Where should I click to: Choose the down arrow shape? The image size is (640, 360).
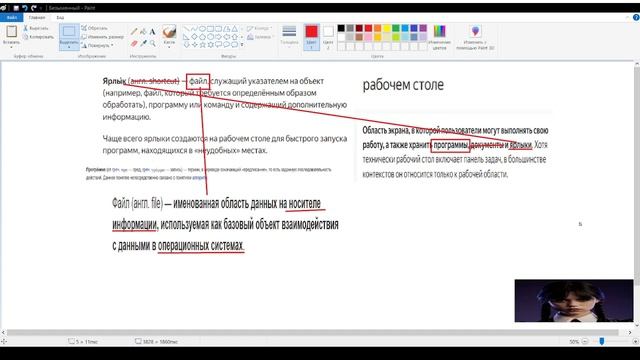tap(186, 44)
